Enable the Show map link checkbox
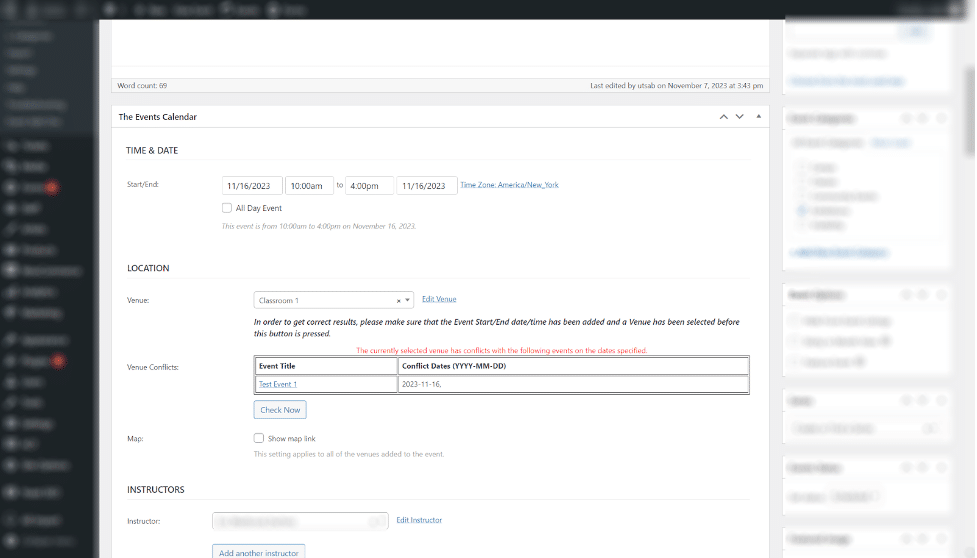This screenshot has width=977, height=558. coord(259,438)
